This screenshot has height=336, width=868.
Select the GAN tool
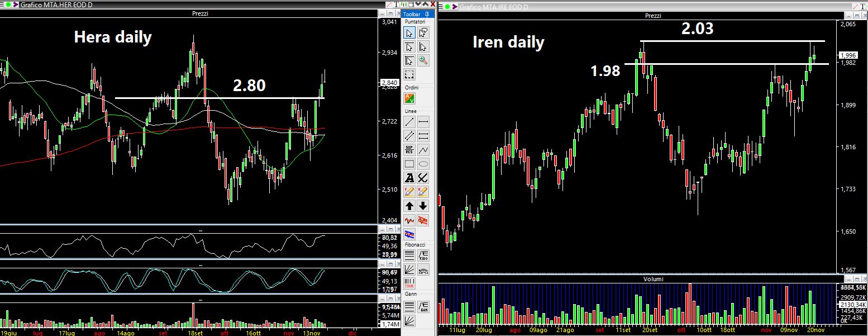coord(423,306)
